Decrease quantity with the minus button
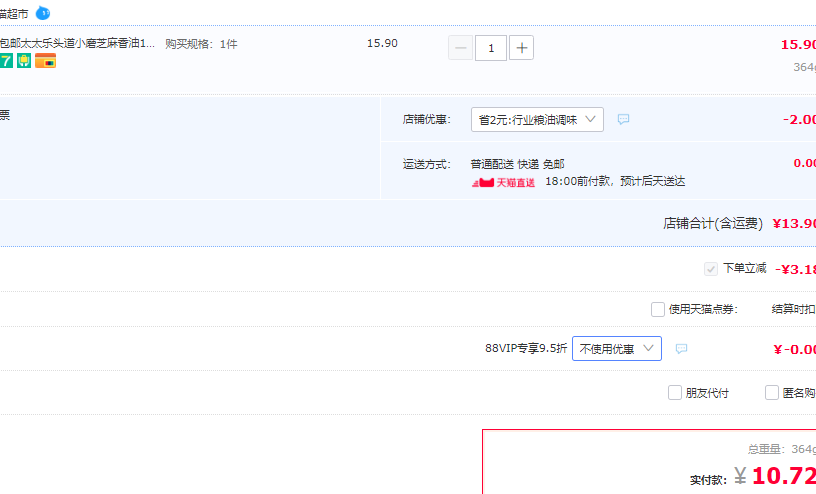816x494 pixels. (461, 48)
